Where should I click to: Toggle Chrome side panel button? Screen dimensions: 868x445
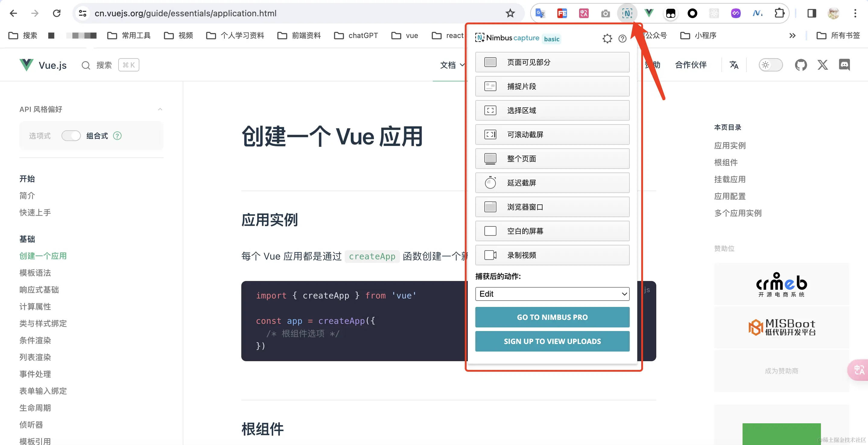pos(812,14)
